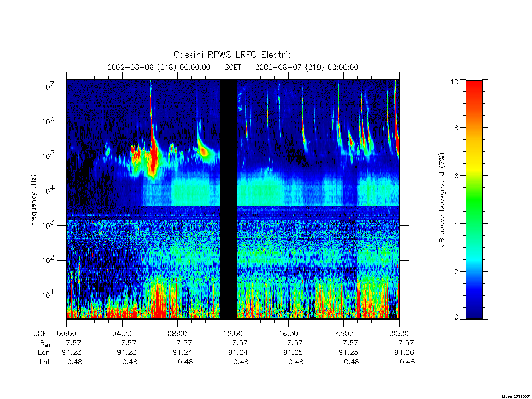Select start date text "2002-08-06 (218) 00:00:00"
This screenshot has height=399, width=532.
(x=159, y=67)
